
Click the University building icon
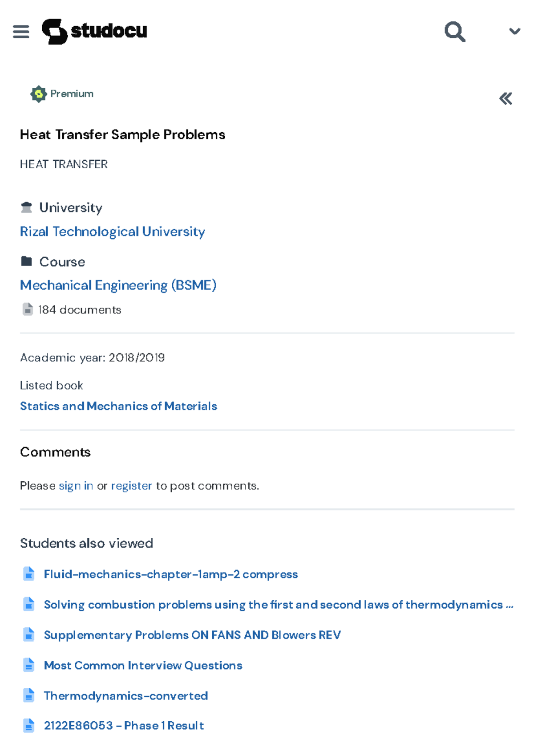(27, 207)
